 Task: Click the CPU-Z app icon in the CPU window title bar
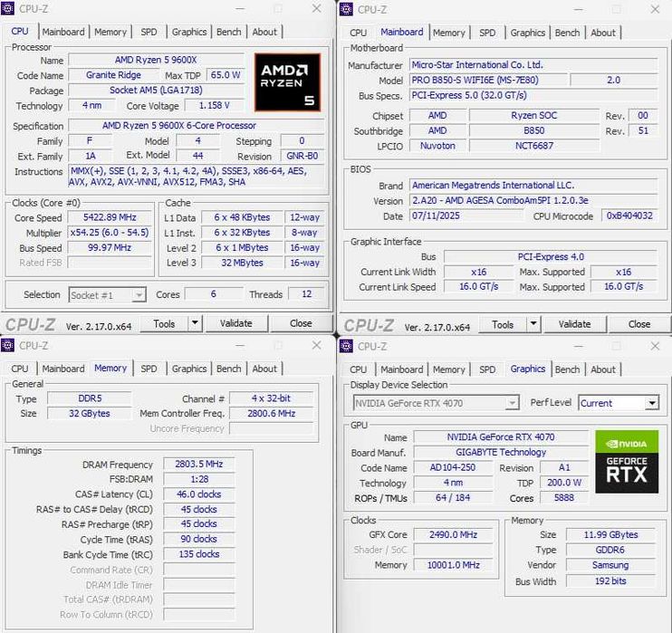click(x=8, y=8)
